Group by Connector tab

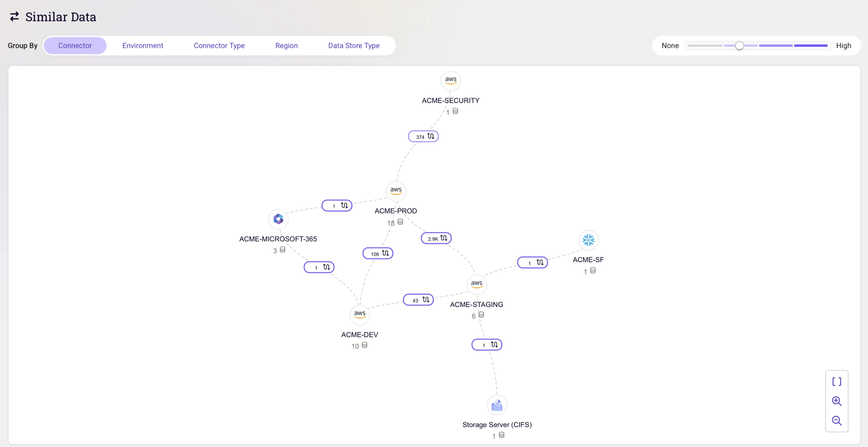pos(75,45)
